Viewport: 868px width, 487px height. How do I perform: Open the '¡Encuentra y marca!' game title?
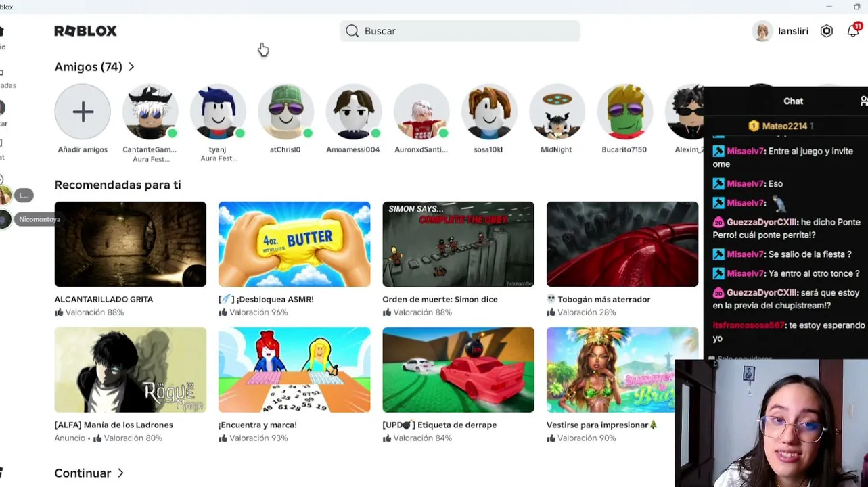[x=257, y=425]
